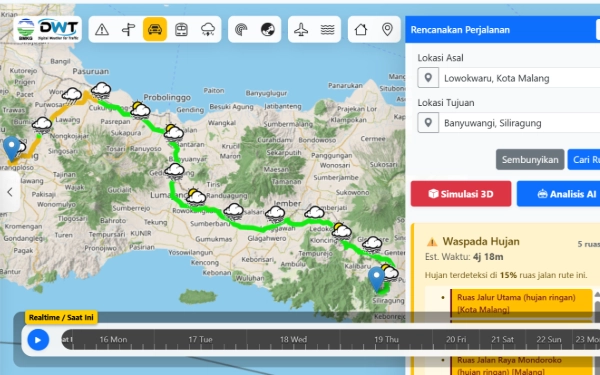Open Analisis AI
The height and width of the screenshot is (375, 600).
pos(558,194)
